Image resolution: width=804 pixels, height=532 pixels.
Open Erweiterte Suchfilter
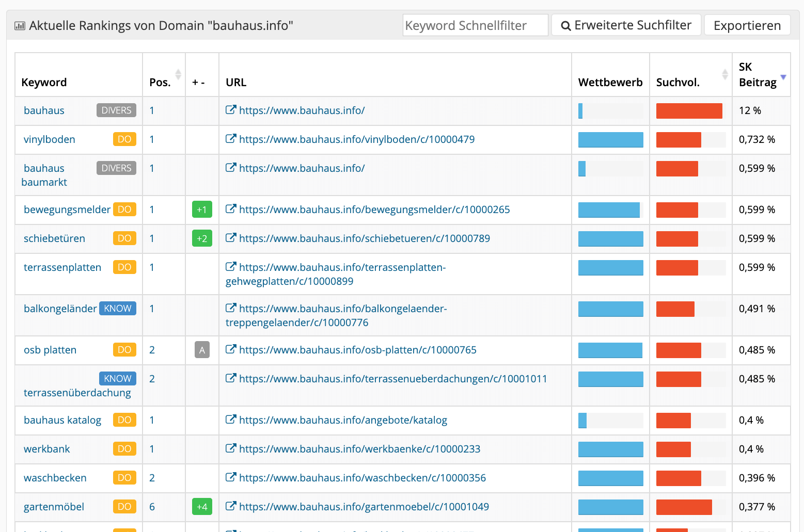(626, 25)
